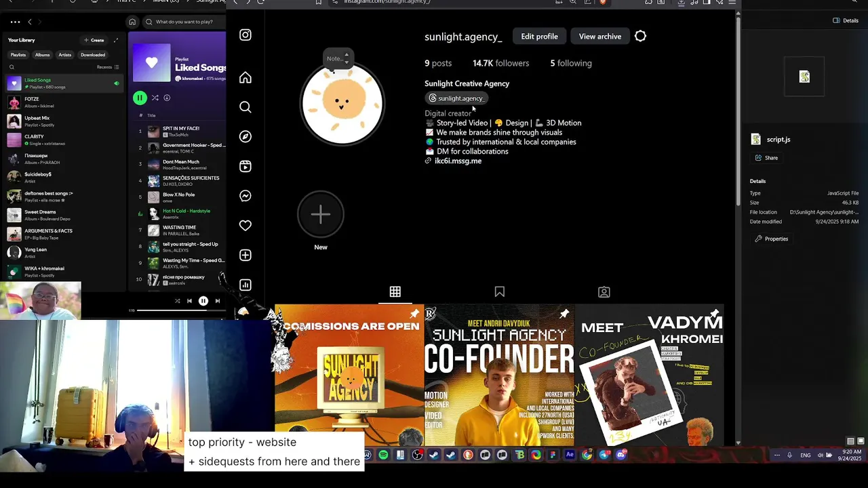The image size is (868, 488).
Task: Open Recents sort dropdown in Spotify
Action: point(108,67)
